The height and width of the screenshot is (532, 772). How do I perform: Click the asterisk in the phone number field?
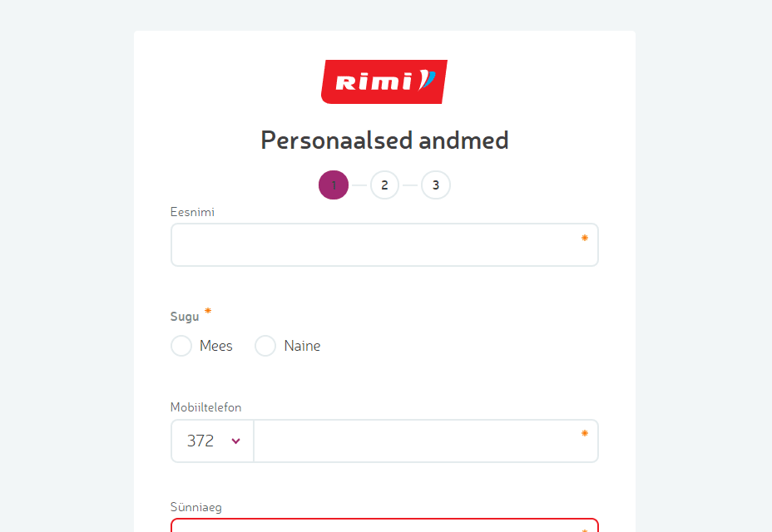point(585,433)
